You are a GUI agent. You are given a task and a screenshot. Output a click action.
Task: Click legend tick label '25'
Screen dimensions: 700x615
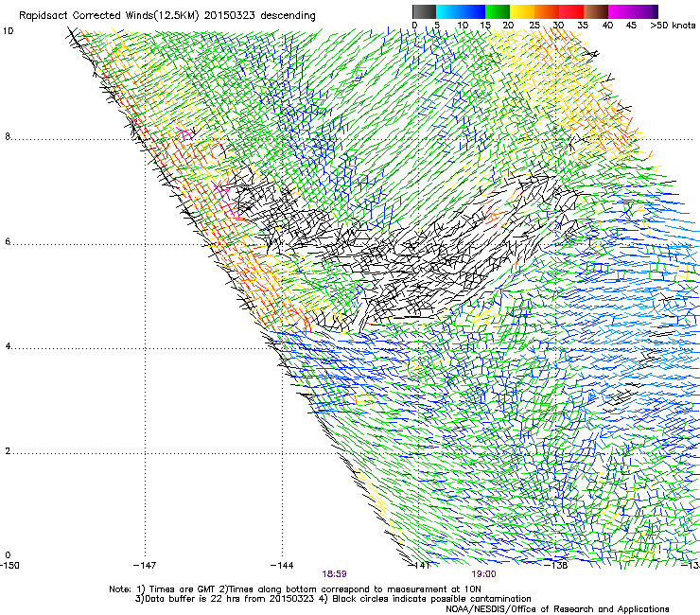coord(534,25)
